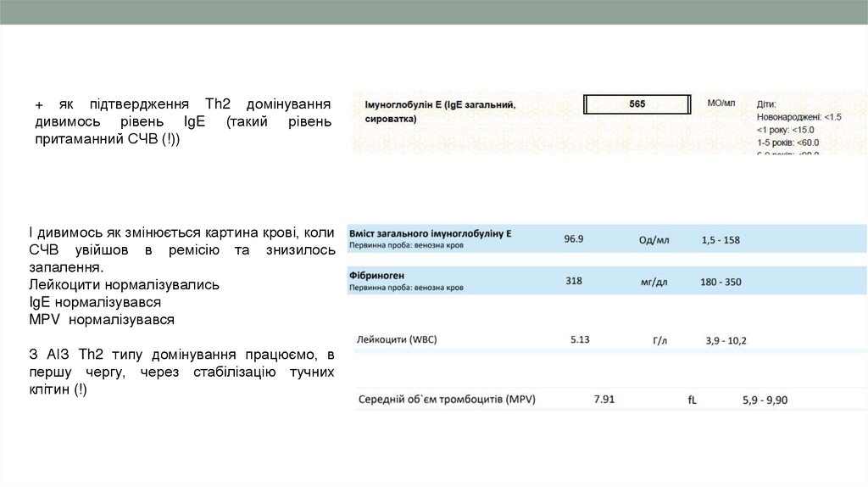
Task: Click the row label 'Лейкоцити (WBC)'
Action: point(397,339)
